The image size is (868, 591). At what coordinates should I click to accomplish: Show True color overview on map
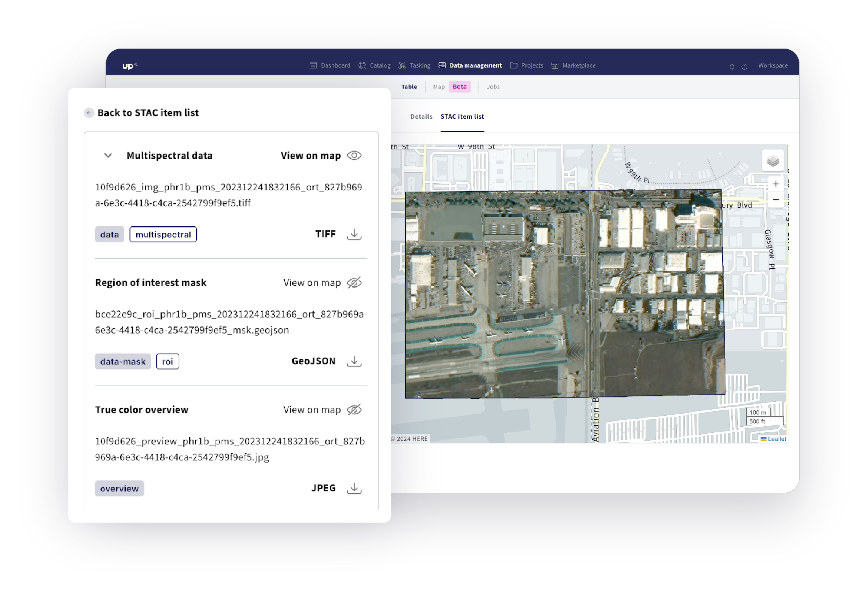tap(354, 410)
